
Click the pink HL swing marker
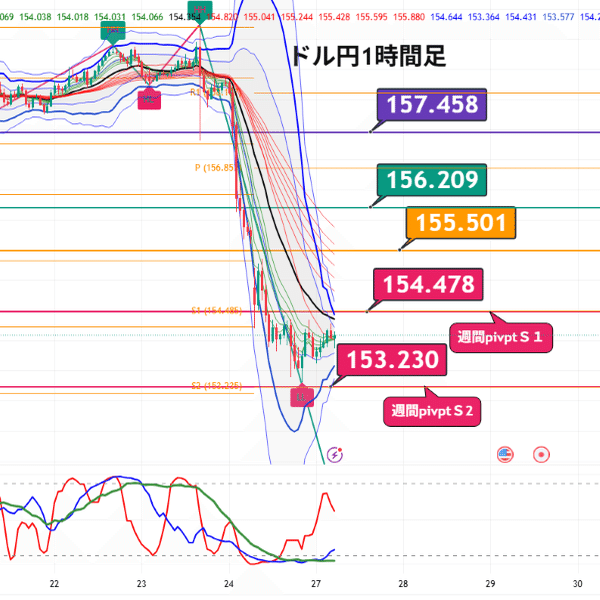coord(149,98)
